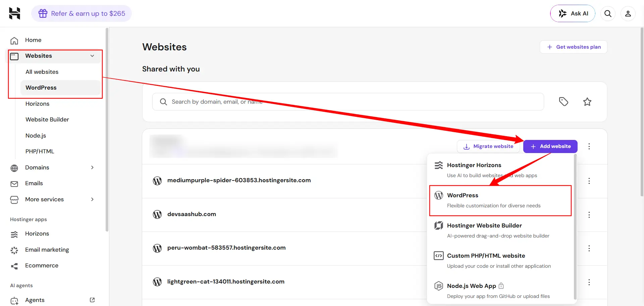The height and width of the screenshot is (306, 644).
Task: Click the Add website button
Action: [550, 146]
